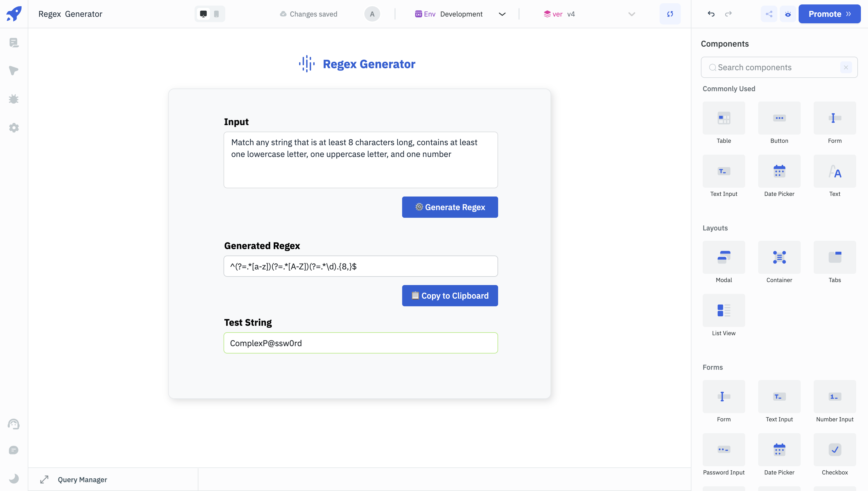Open the Env Development dropdown
The width and height of the screenshot is (868, 491).
point(461,14)
